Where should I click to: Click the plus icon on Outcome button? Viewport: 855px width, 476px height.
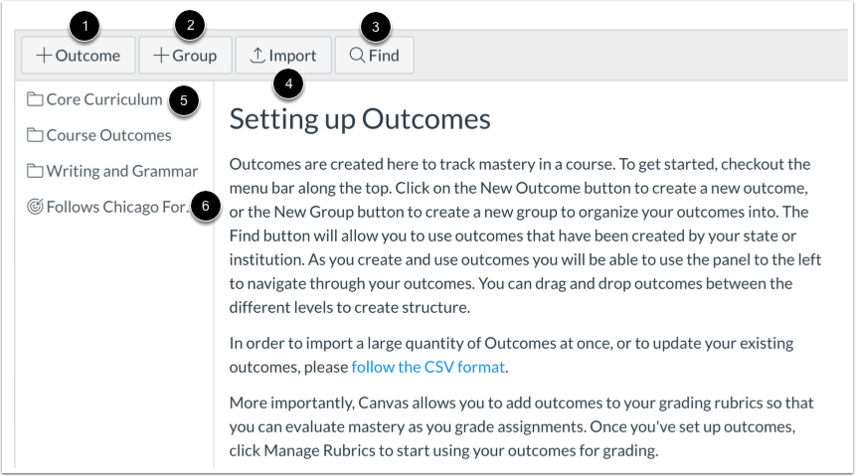coord(44,55)
